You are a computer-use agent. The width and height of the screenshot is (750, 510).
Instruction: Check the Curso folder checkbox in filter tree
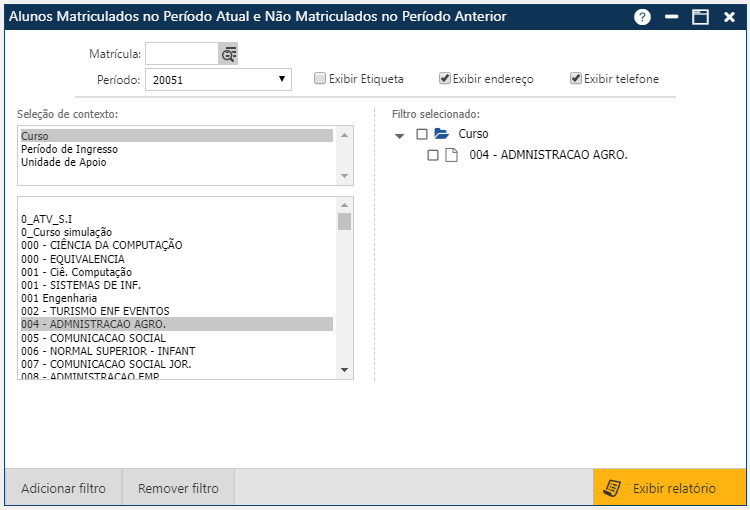pyautogui.click(x=422, y=134)
